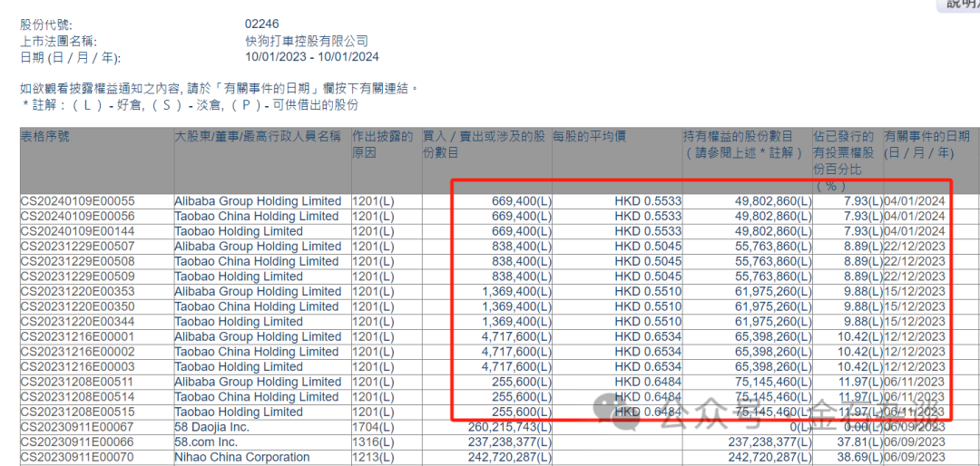Open form serial CS20240109E00055

78,202
